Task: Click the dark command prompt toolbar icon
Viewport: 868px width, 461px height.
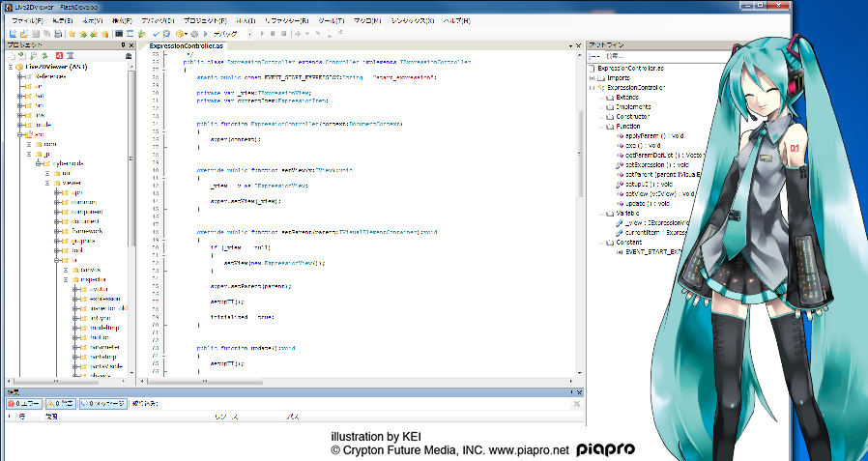Action: tap(119, 34)
